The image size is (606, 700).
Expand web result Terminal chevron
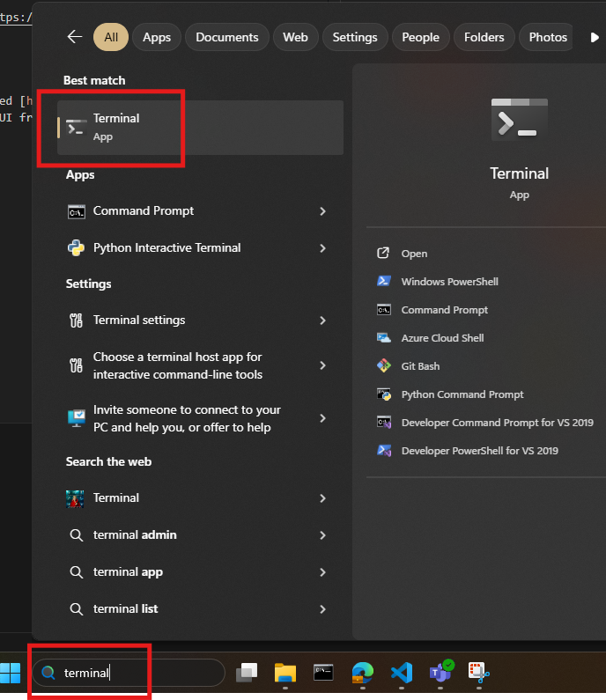[323, 498]
